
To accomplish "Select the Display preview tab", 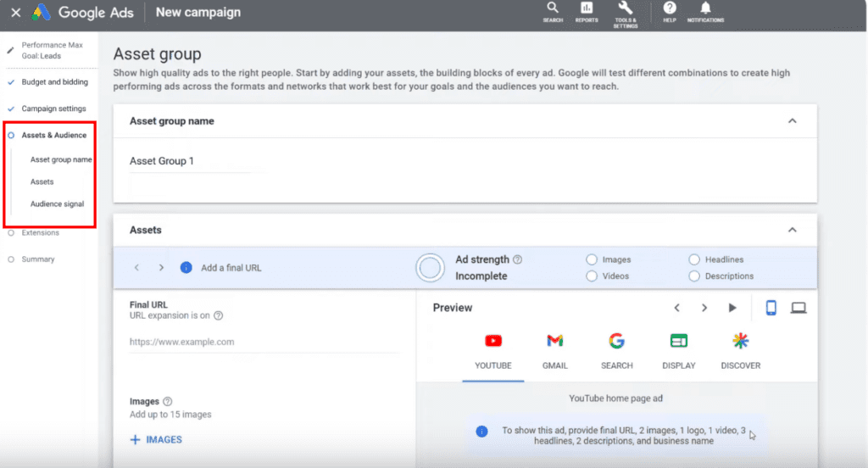I will point(679,352).
